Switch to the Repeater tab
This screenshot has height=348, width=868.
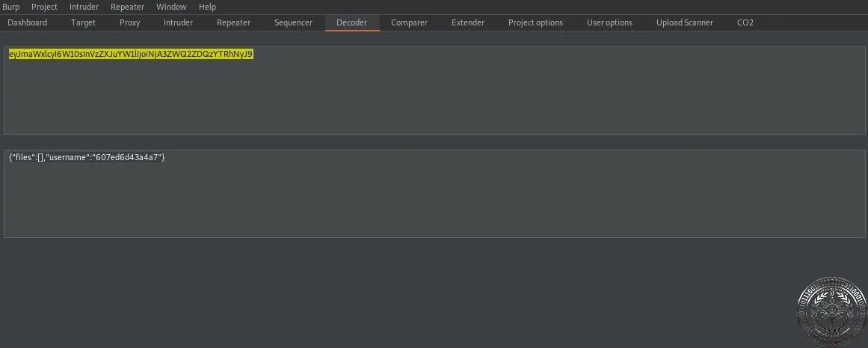point(233,22)
